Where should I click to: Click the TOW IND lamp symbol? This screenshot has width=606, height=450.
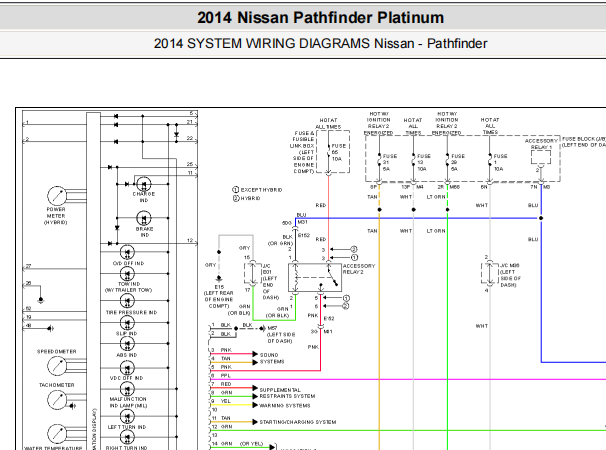pyautogui.click(x=127, y=274)
